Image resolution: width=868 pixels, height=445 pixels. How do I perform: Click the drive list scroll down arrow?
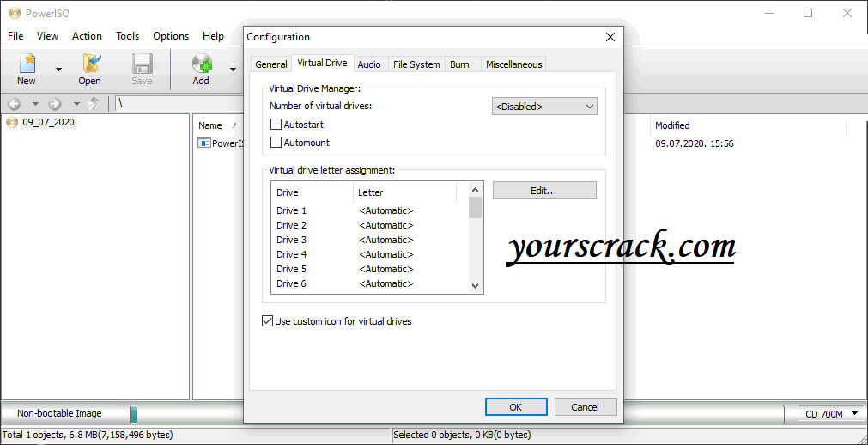pos(475,286)
